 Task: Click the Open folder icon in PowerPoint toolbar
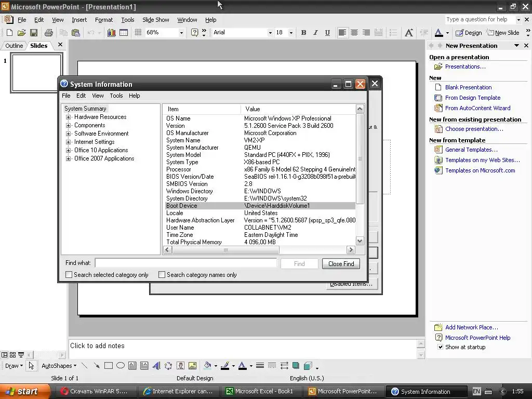click(21, 33)
